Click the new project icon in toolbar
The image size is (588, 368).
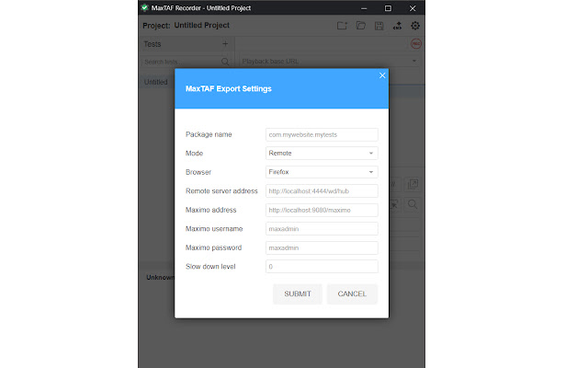click(x=342, y=26)
